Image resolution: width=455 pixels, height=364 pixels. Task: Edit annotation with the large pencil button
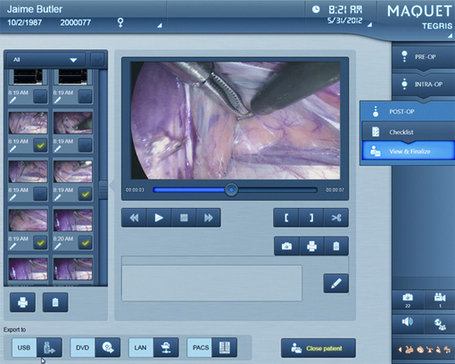pyautogui.click(x=336, y=283)
